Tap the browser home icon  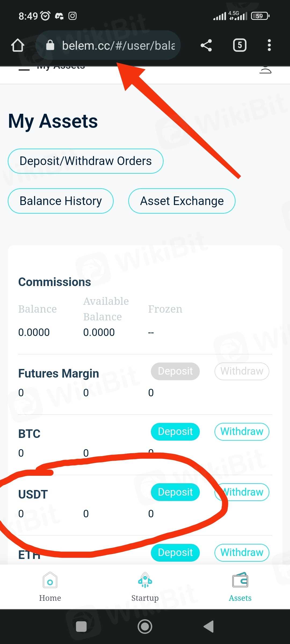(x=18, y=45)
